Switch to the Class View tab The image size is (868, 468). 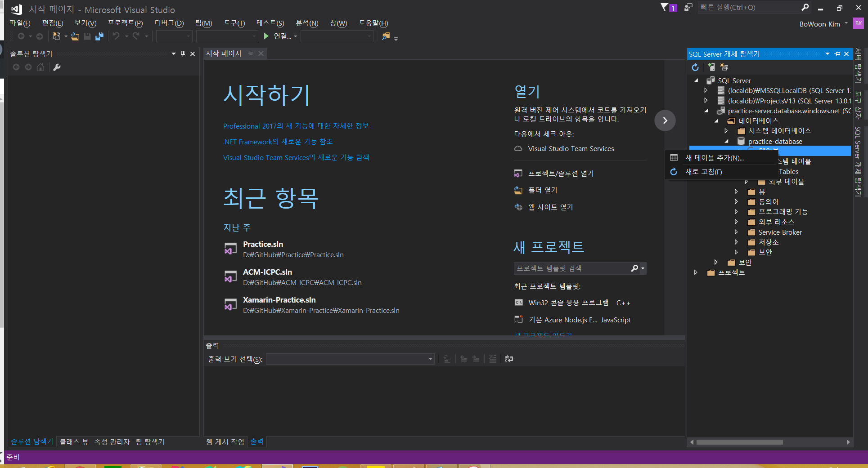(74, 442)
